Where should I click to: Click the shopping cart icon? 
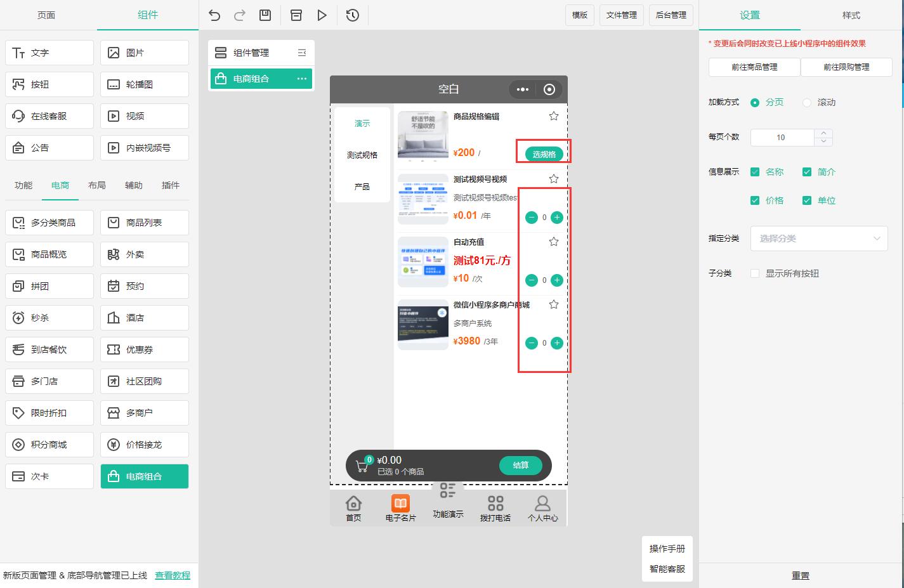click(x=362, y=466)
